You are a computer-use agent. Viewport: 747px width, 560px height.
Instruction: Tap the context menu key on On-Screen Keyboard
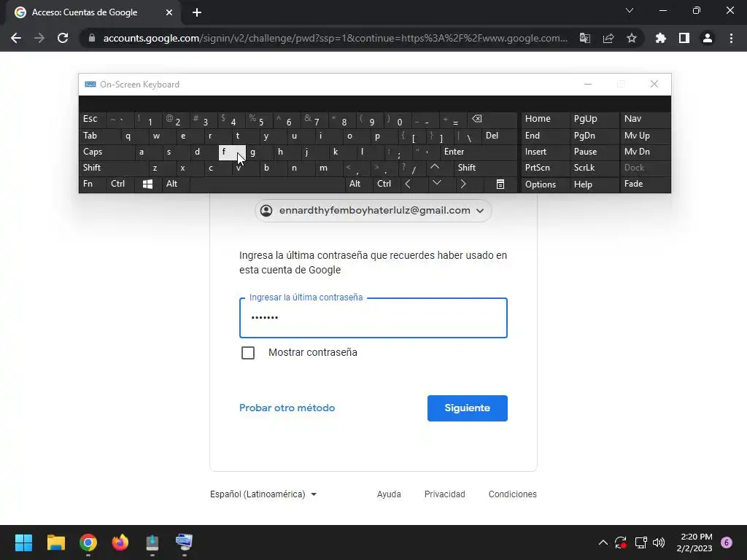tap(500, 184)
